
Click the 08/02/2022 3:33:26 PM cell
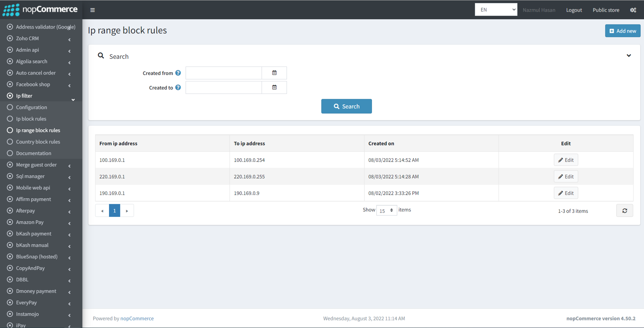tap(431, 193)
